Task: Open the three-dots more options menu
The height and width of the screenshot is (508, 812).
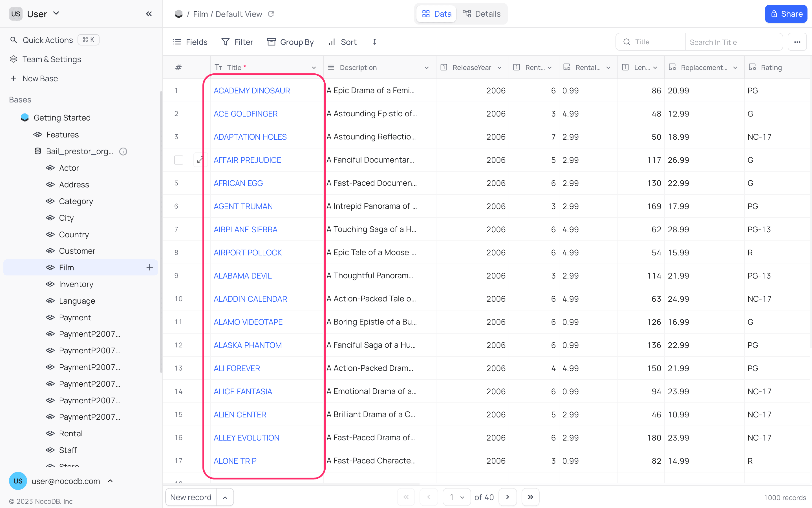Action: click(x=797, y=42)
